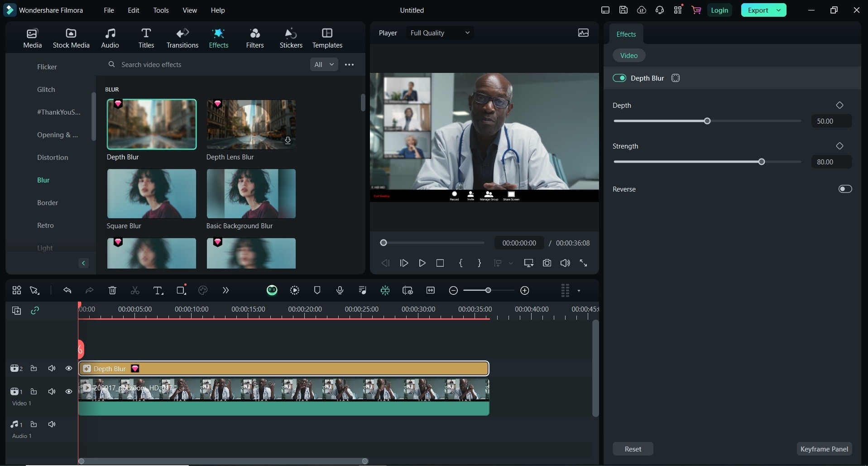Open the Keyframe Panel
The image size is (868, 466).
pos(824,449)
